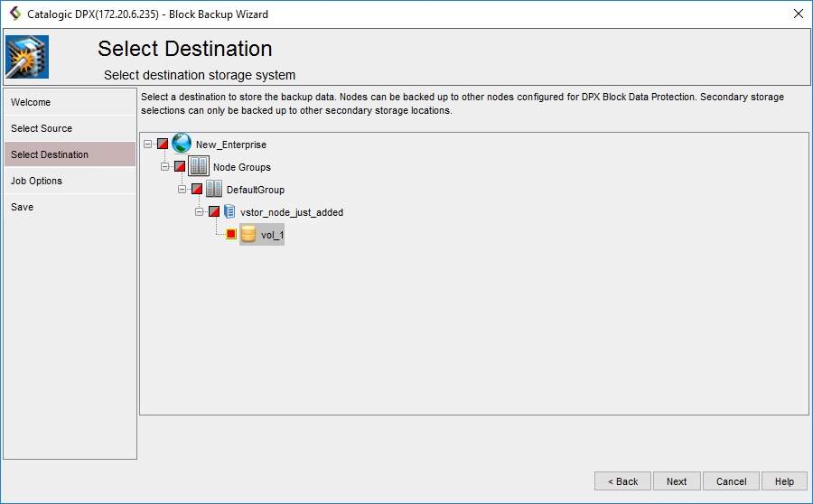Click the Block Backup Wizard header icon

[27, 56]
